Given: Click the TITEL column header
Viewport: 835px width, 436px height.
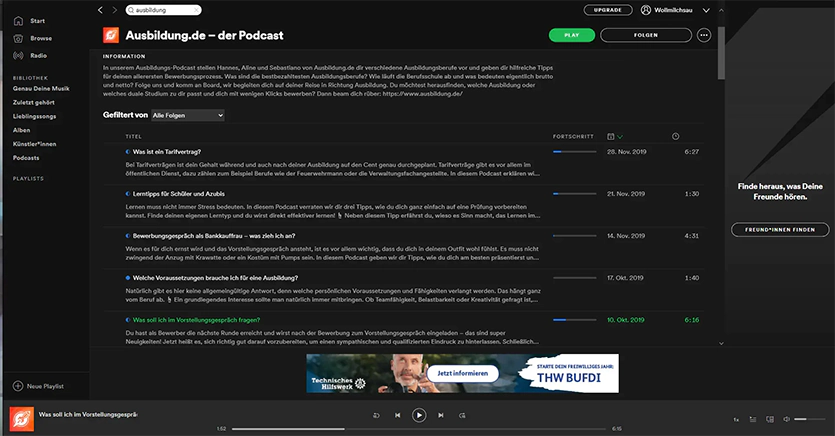Looking at the screenshot, I should tap(133, 137).
